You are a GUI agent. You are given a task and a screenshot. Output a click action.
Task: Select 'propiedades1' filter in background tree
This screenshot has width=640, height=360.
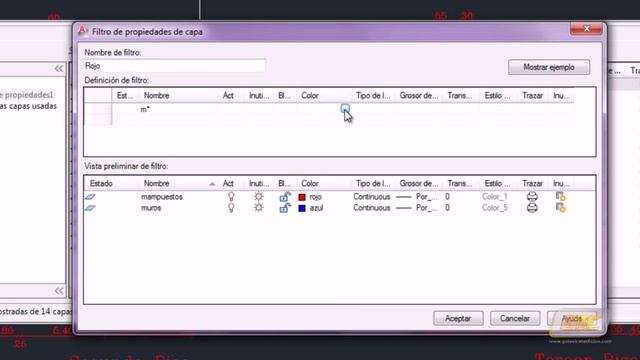point(27,95)
